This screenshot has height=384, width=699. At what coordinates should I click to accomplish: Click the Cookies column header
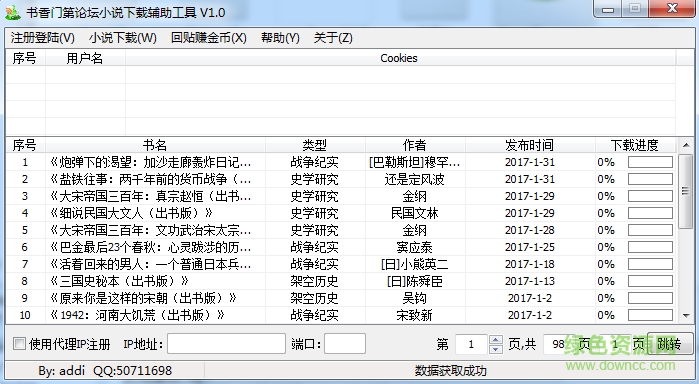point(399,58)
